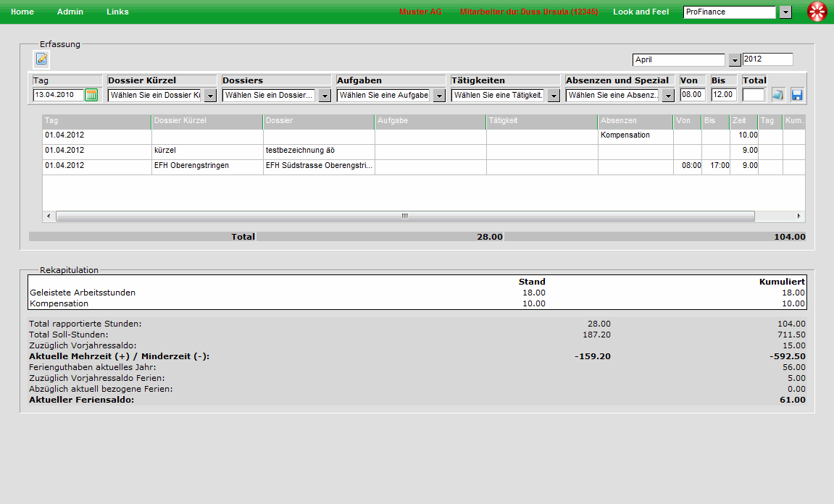Expand the Aufgaben dropdown
Screen dimensions: 834x504
click(x=439, y=96)
